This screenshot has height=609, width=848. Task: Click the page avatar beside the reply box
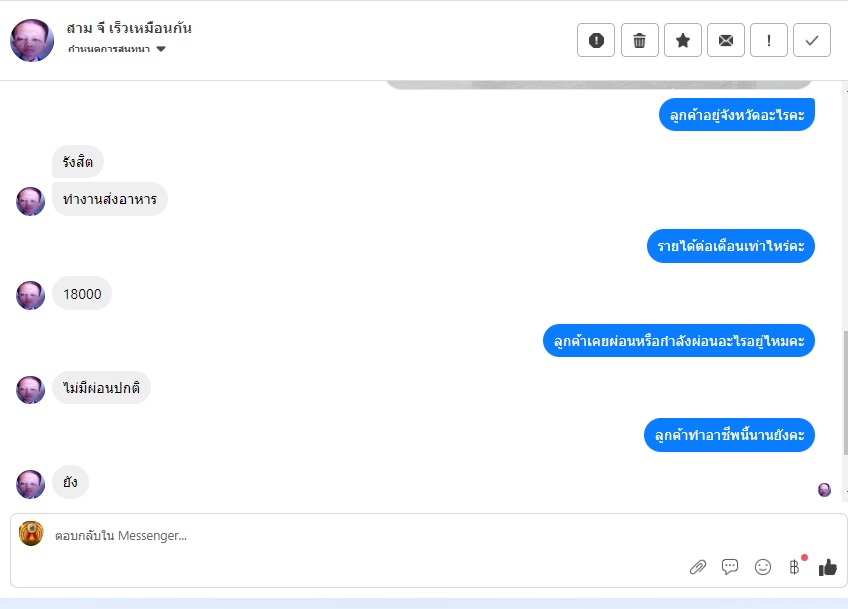click(x=31, y=533)
